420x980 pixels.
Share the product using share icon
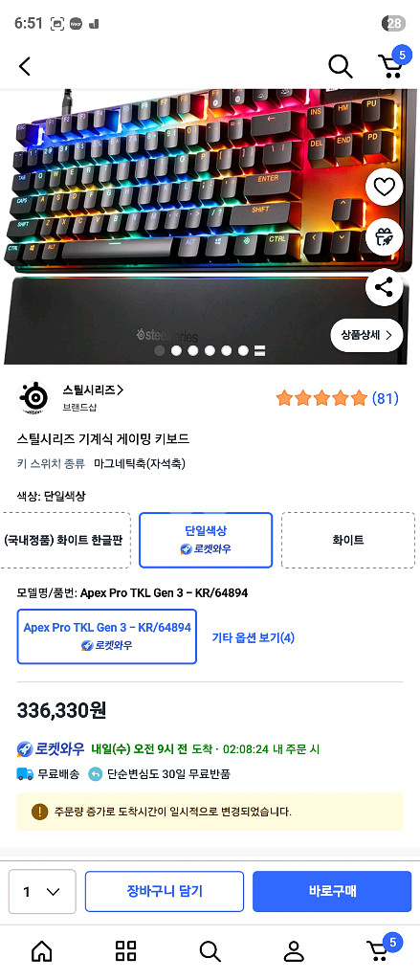[384, 287]
